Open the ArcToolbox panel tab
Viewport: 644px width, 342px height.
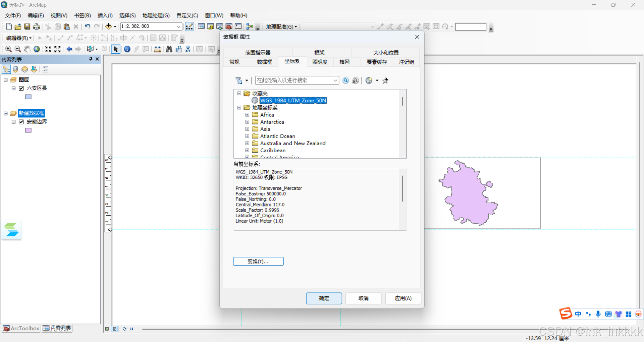tap(21, 329)
